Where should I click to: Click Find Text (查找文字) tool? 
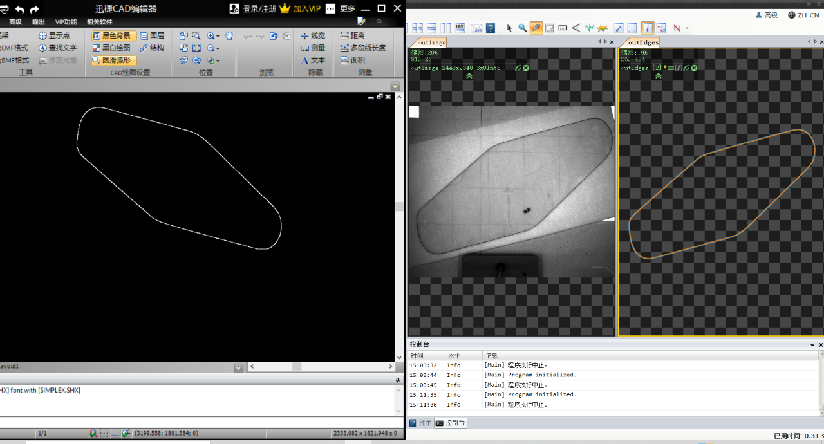tap(58, 48)
